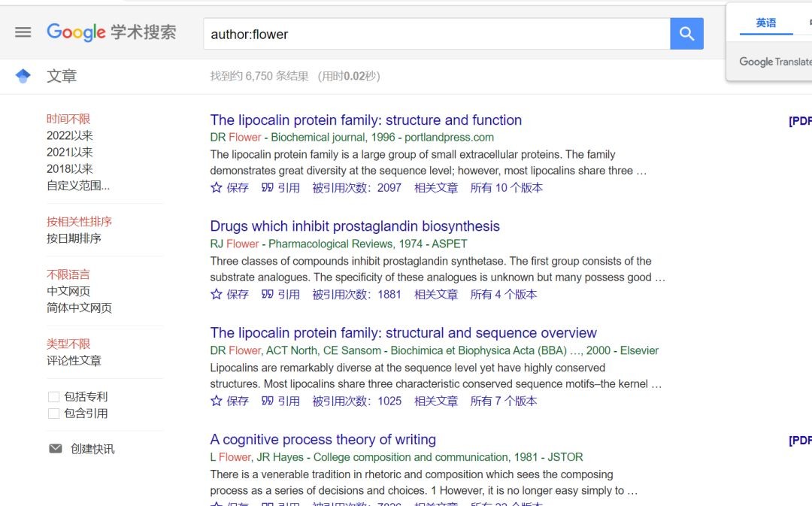Click the search box containing author:flower

pyautogui.click(x=436, y=34)
